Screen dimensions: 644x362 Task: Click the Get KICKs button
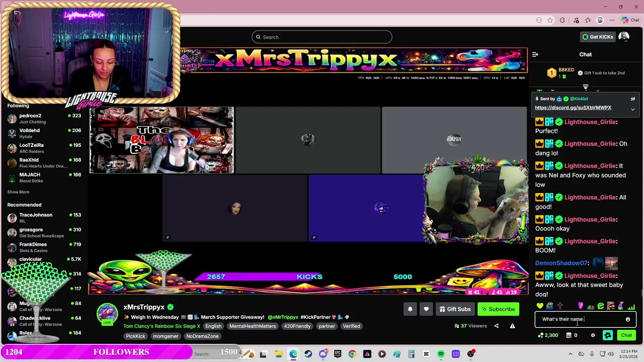[x=598, y=37]
